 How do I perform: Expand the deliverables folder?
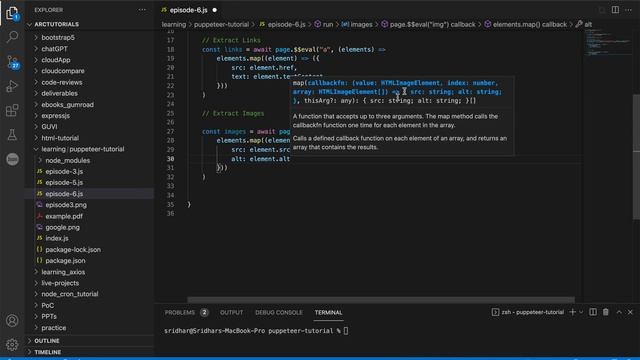tap(59, 93)
